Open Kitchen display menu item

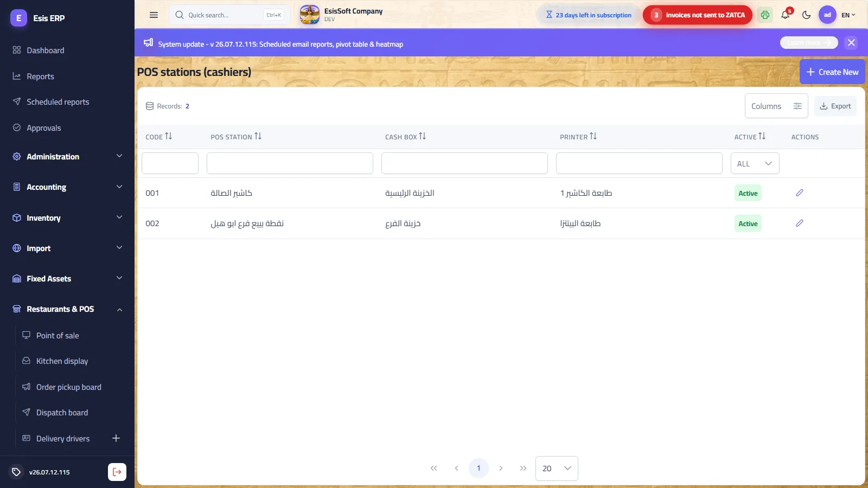coord(62,361)
